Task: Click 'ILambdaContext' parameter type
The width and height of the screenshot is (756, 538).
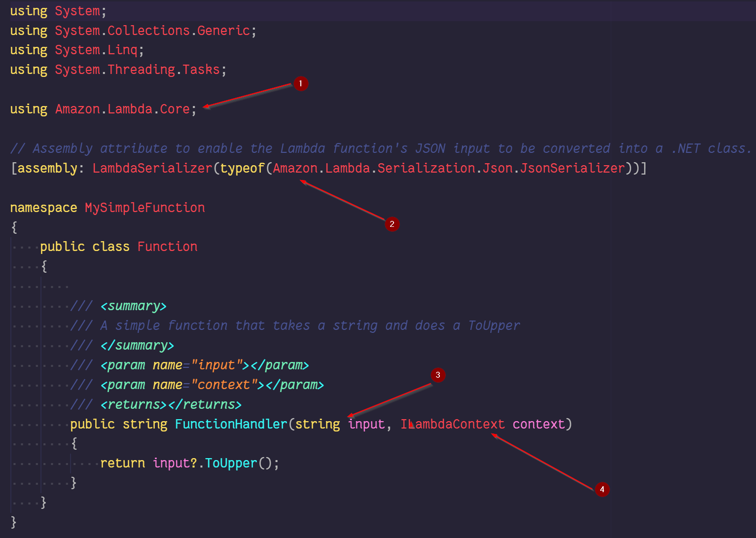Action: tap(453, 424)
